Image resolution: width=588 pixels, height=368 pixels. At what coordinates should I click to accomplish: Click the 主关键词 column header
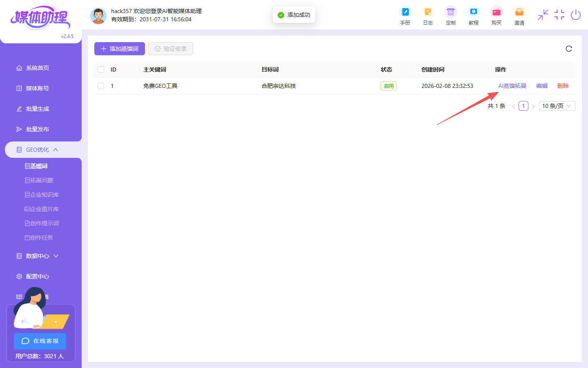[155, 70]
